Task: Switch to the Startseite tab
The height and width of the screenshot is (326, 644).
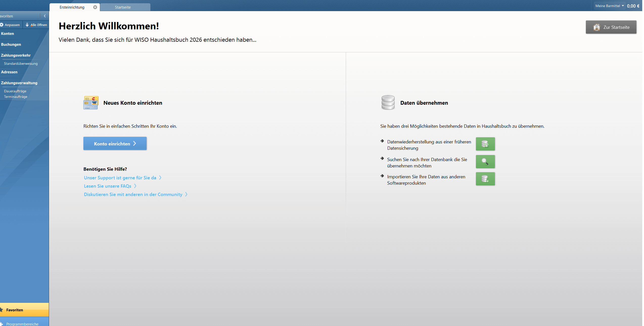Action: tap(123, 7)
